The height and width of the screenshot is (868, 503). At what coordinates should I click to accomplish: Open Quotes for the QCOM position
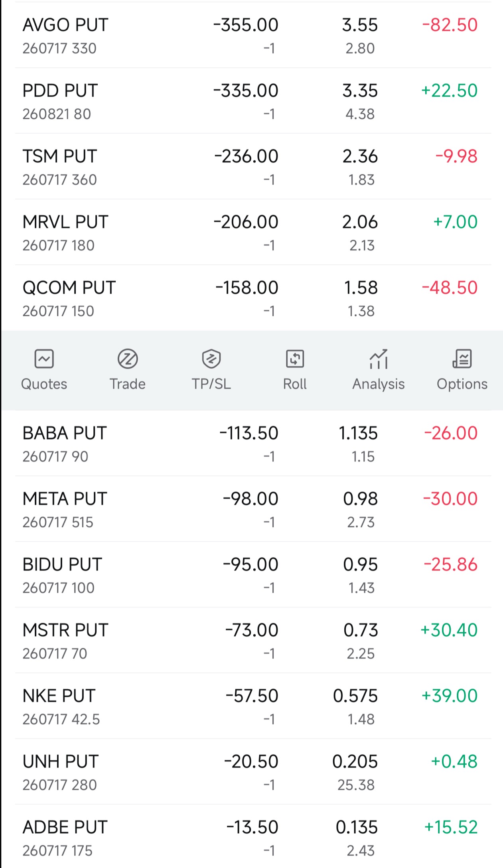click(x=44, y=369)
